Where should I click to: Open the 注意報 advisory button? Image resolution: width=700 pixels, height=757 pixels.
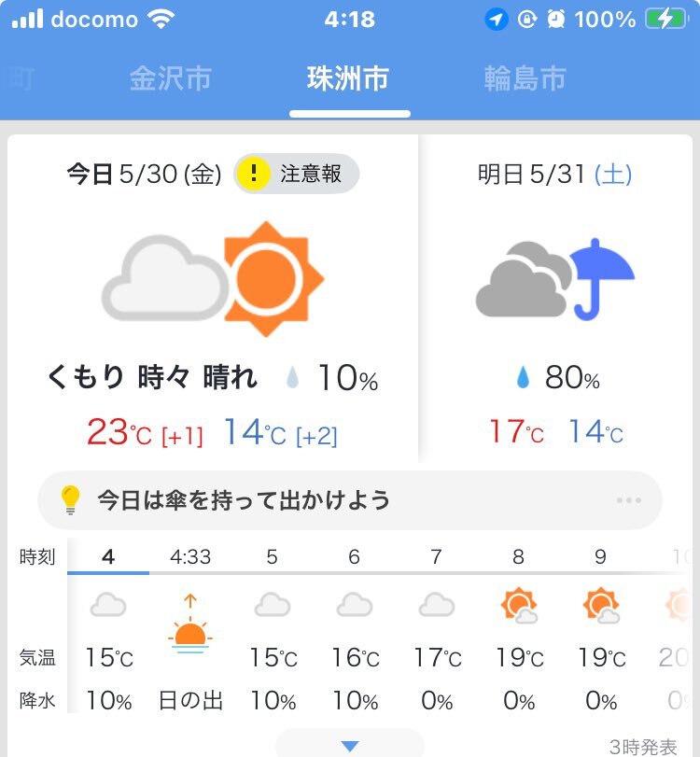pos(297,174)
